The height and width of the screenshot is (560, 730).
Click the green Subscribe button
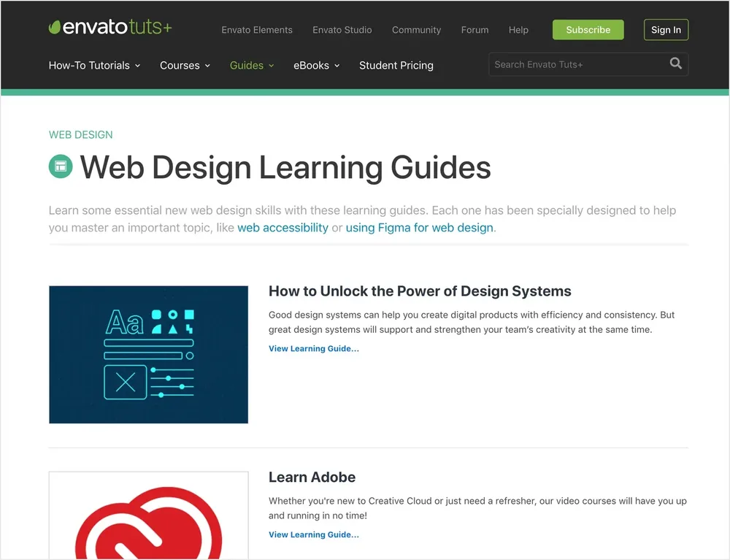click(588, 30)
